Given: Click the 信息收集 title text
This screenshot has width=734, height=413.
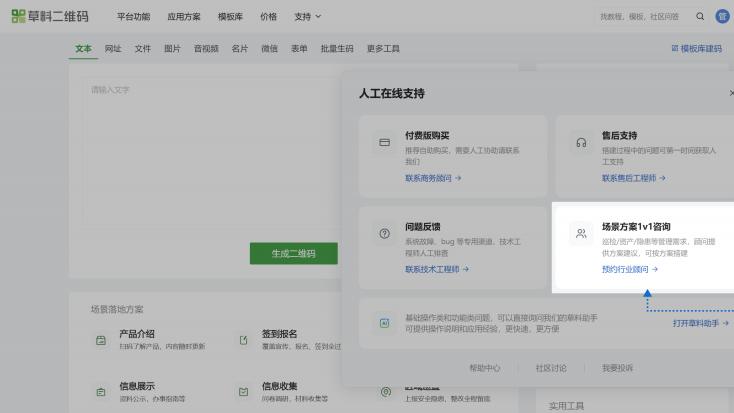Looking at the screenshot, I should click(279, 386).
